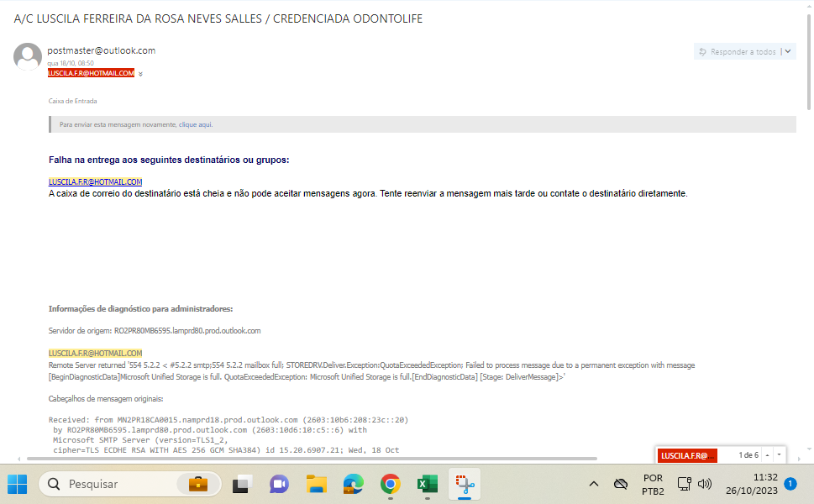Open File Explorer from taskbar

pos(316,485)
